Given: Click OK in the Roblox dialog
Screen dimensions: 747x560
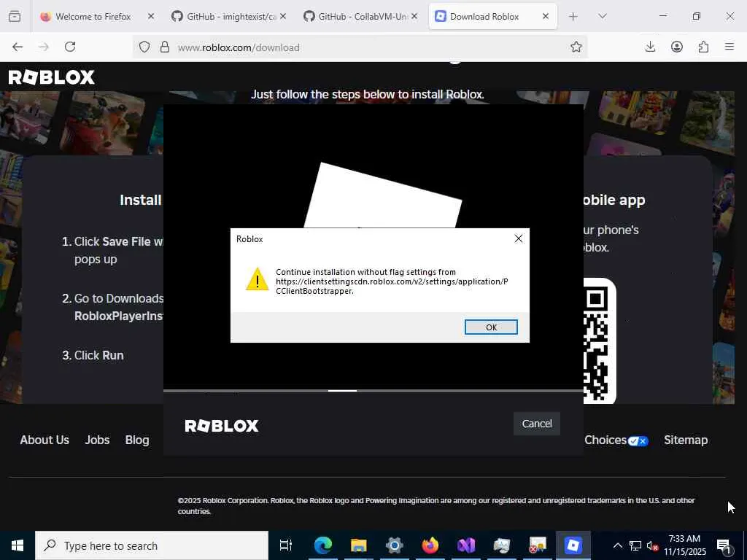Looking at the screenshot, I should (491, 327).
